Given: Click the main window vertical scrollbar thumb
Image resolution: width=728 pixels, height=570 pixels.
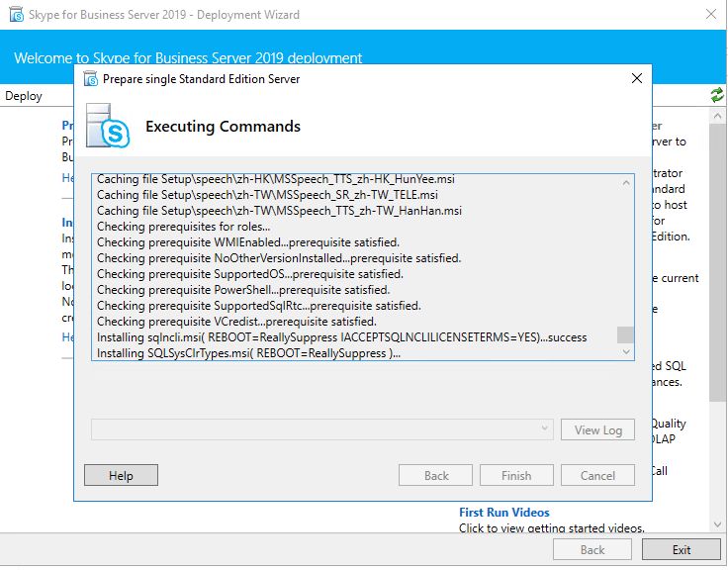Looking at the screenshot, I should (x=717, y=262).
